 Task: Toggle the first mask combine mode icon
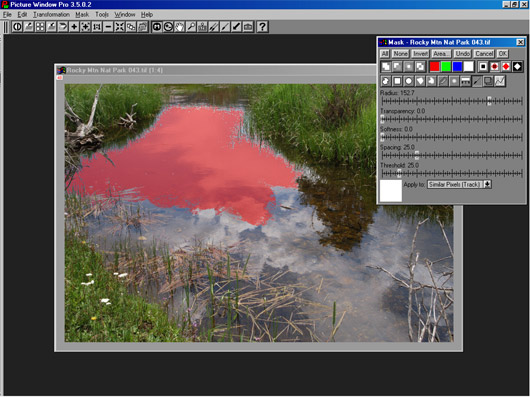(386, 67)
